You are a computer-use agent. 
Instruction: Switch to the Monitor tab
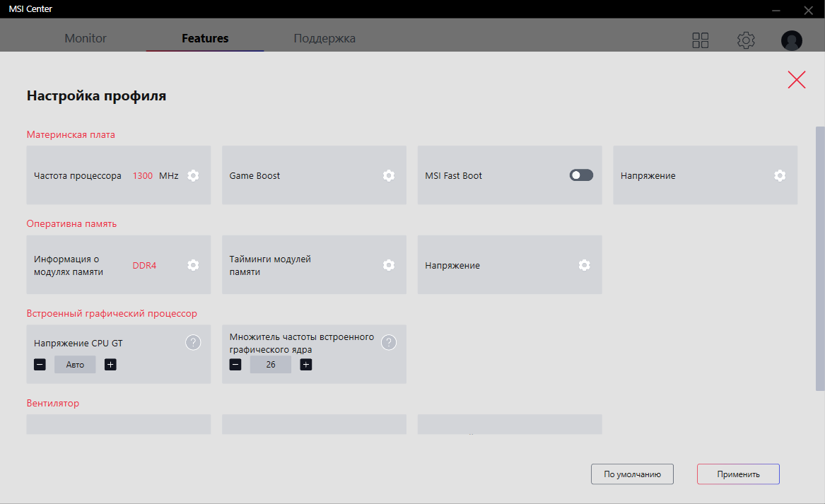coord(86,38)
